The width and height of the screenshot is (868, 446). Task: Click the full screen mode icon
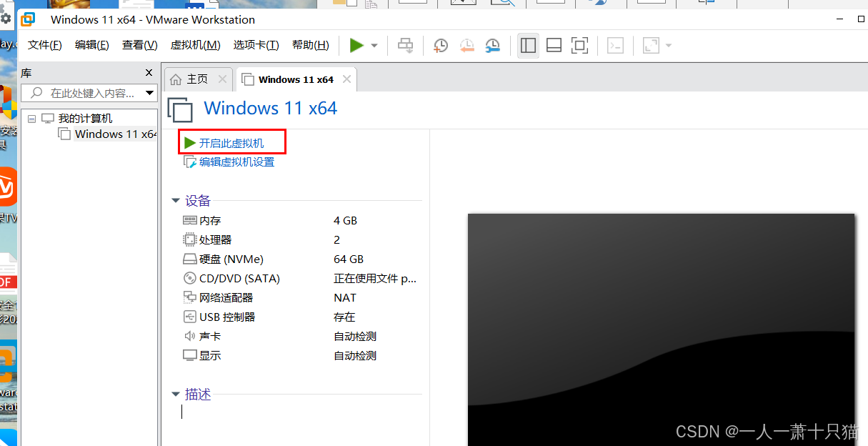point(580,46)
